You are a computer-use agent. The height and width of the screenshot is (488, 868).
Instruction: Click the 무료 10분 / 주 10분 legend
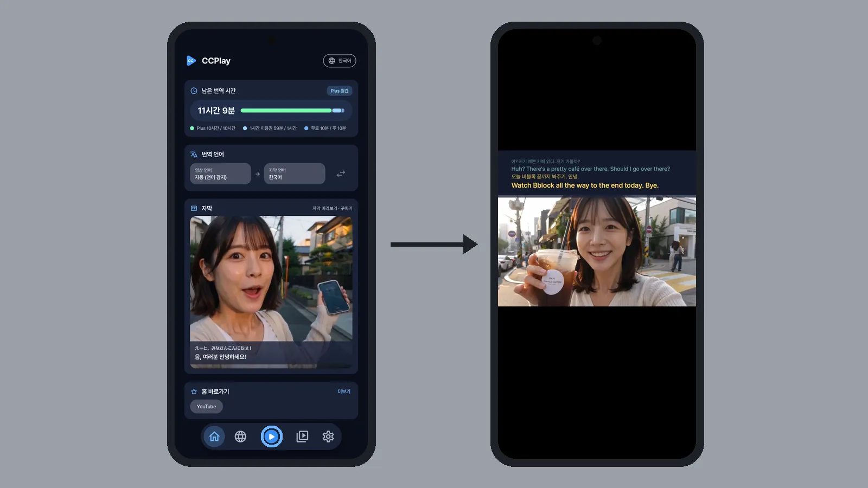(325, 129)
